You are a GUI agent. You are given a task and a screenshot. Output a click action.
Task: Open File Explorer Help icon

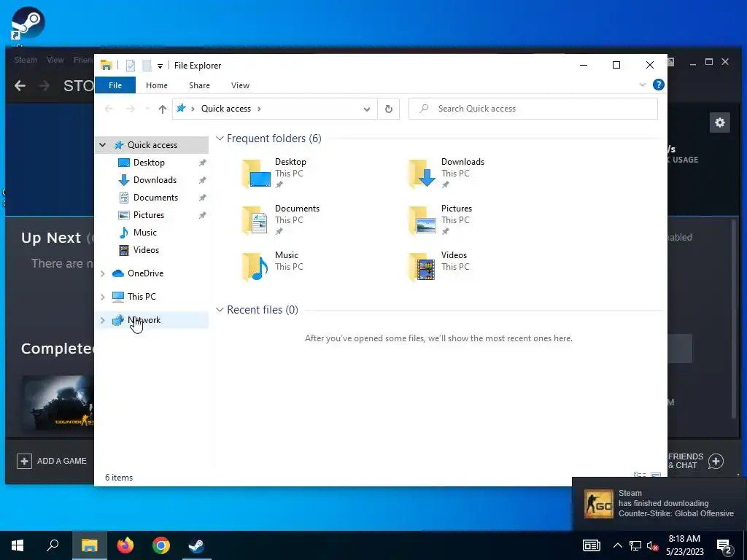point(659,85)
